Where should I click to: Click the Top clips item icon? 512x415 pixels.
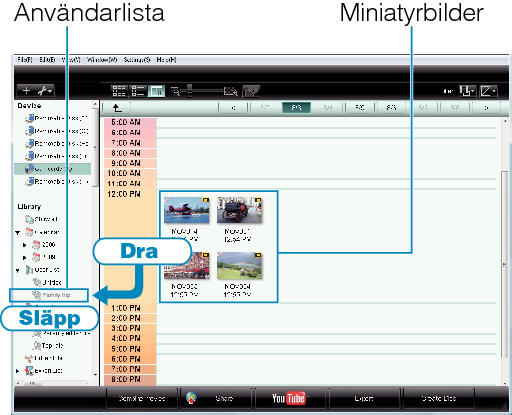[36, 345]
